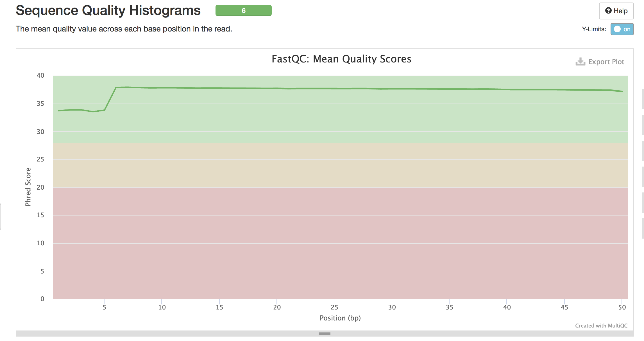The width and height of the screenshot is (644, 341).
Task: Click the FastQC: Mean Quality Scores title
Action: (341, 59)
